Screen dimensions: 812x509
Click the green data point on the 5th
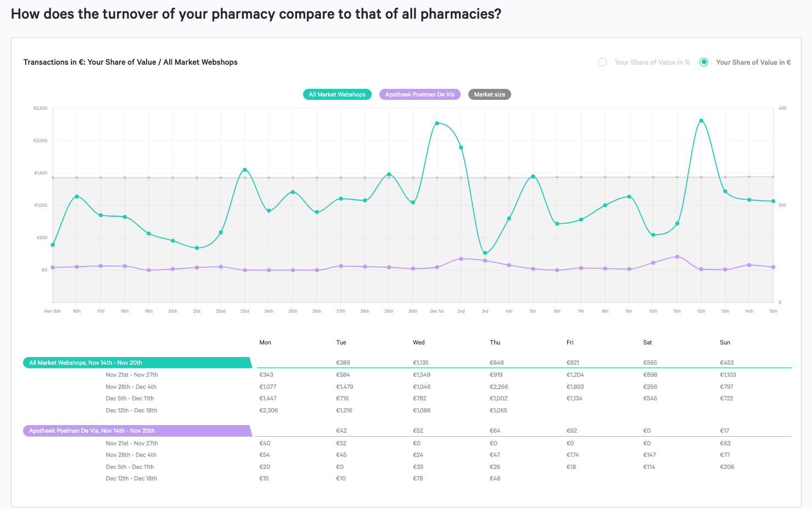533,177
